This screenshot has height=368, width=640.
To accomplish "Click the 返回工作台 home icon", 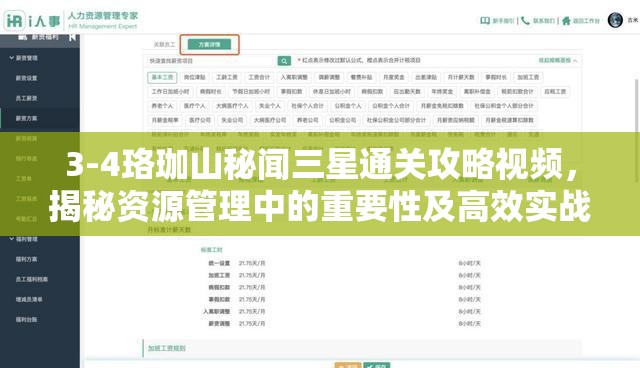I will click(566, 20).
